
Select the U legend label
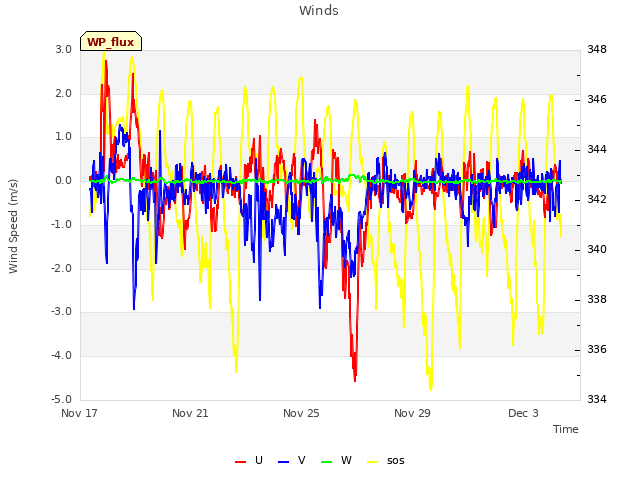click(x=258, y=460)
